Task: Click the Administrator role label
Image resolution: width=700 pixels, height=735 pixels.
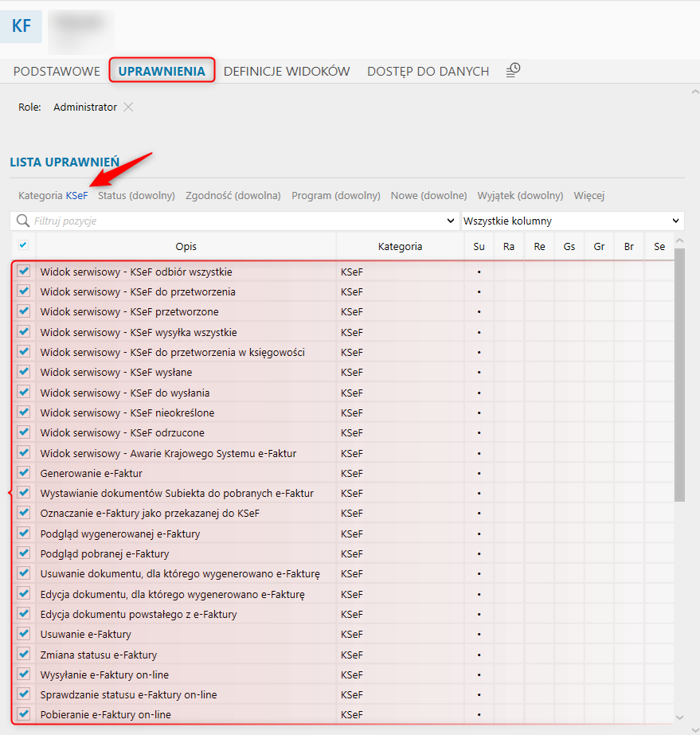Action: click(x=85, y=108)
